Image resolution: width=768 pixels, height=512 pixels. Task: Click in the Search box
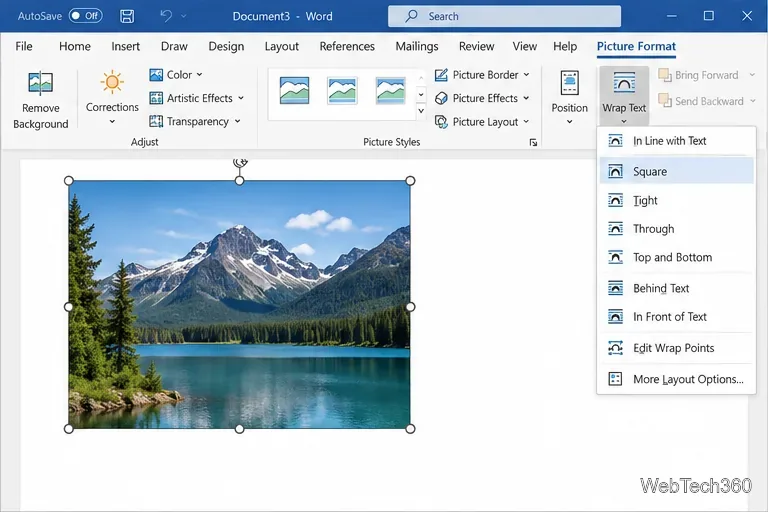(504, 16)
